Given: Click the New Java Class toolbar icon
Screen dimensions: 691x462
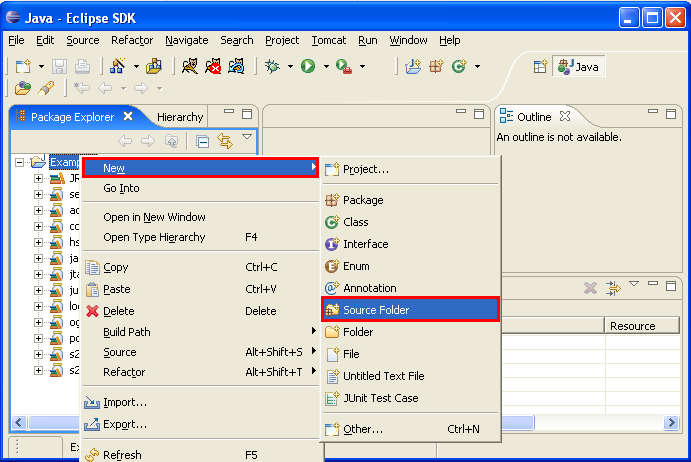Looking at the screenshot, I should coord(459,66).
